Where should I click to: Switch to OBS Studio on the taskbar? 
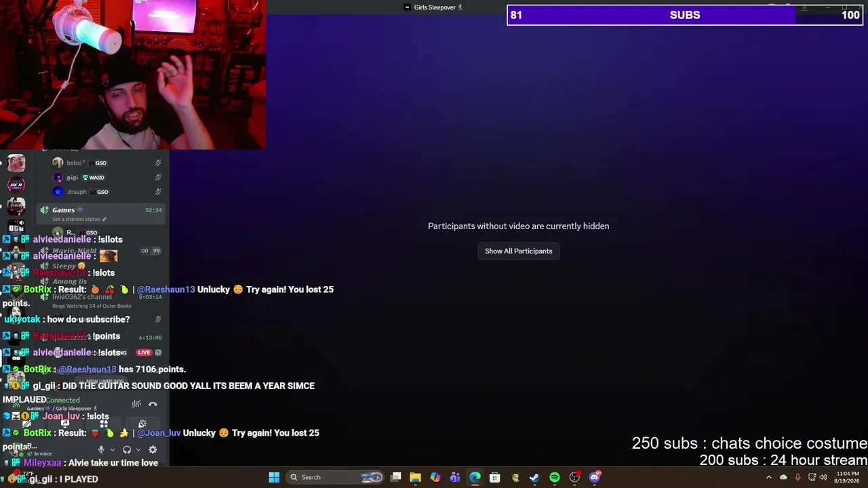[574, 477]
